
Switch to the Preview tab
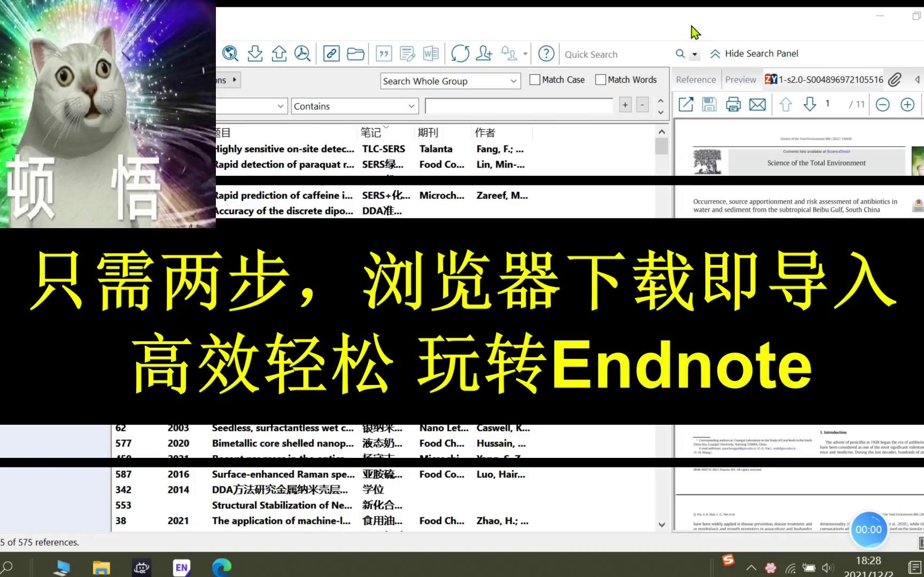coord(740,80)
